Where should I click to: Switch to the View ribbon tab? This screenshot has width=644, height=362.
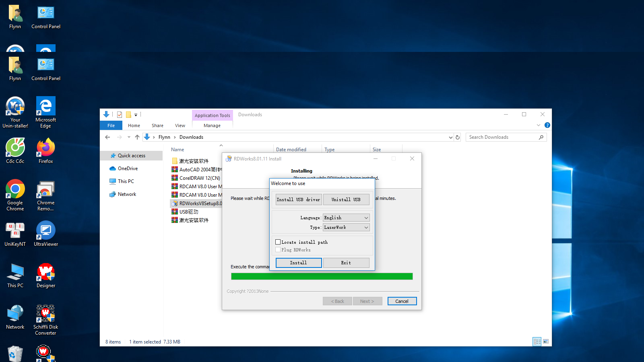180,125
